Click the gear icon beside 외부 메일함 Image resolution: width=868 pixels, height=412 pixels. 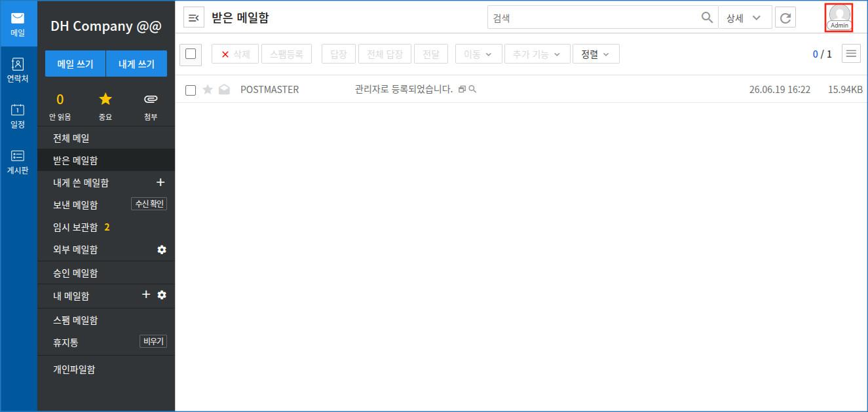162,250
